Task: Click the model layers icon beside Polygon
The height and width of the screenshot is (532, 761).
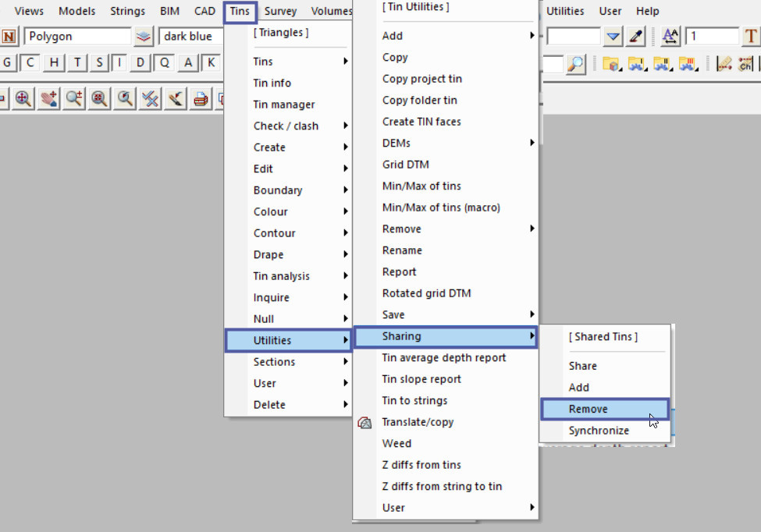Action: click(x=144, y=37)
